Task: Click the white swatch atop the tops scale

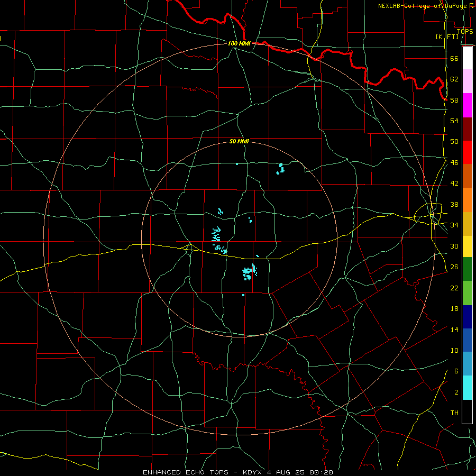Action: click(x=467, y=58)
